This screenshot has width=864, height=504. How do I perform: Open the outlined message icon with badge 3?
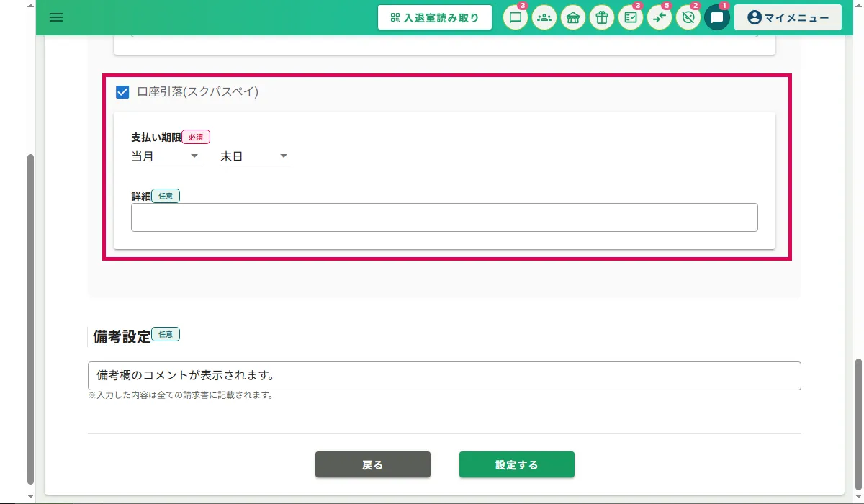coord(515,18)
